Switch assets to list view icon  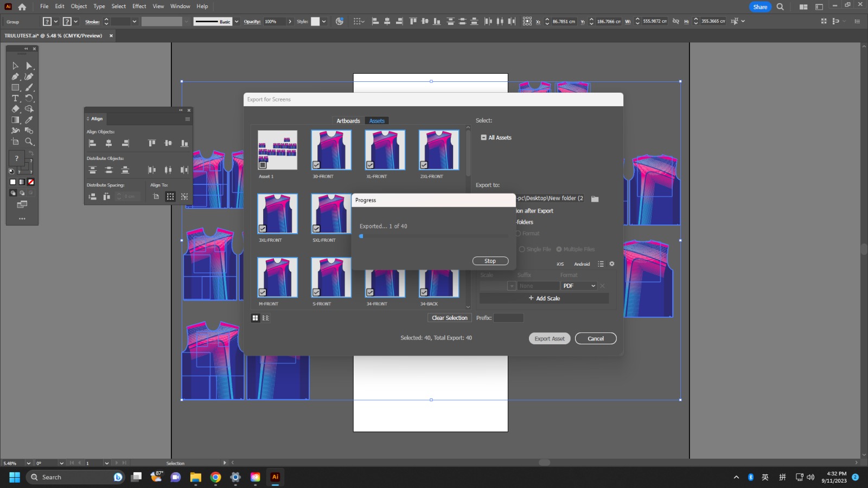coord(265,318)
